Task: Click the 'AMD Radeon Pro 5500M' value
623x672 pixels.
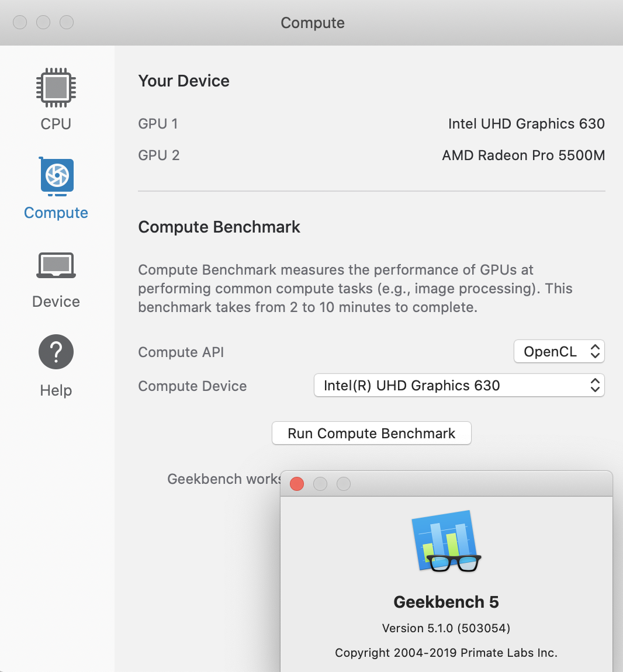Action: coord(523,155)
